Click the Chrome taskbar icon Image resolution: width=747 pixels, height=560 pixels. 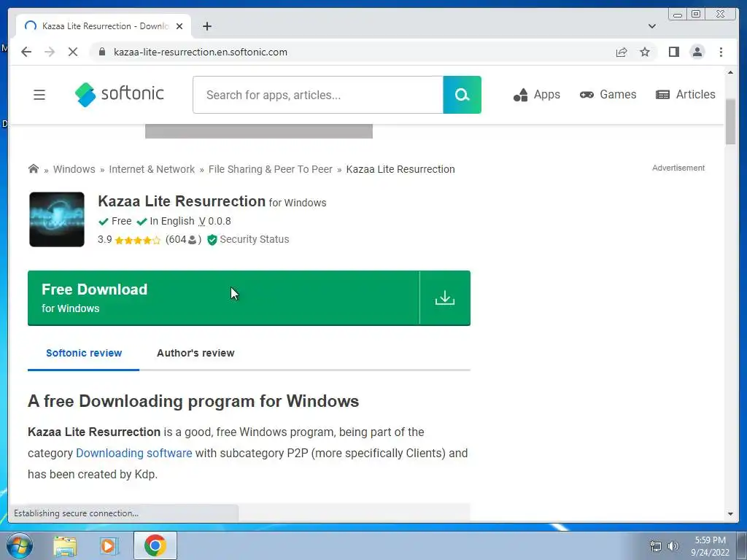pyautogui.click(x=155, y=545)
